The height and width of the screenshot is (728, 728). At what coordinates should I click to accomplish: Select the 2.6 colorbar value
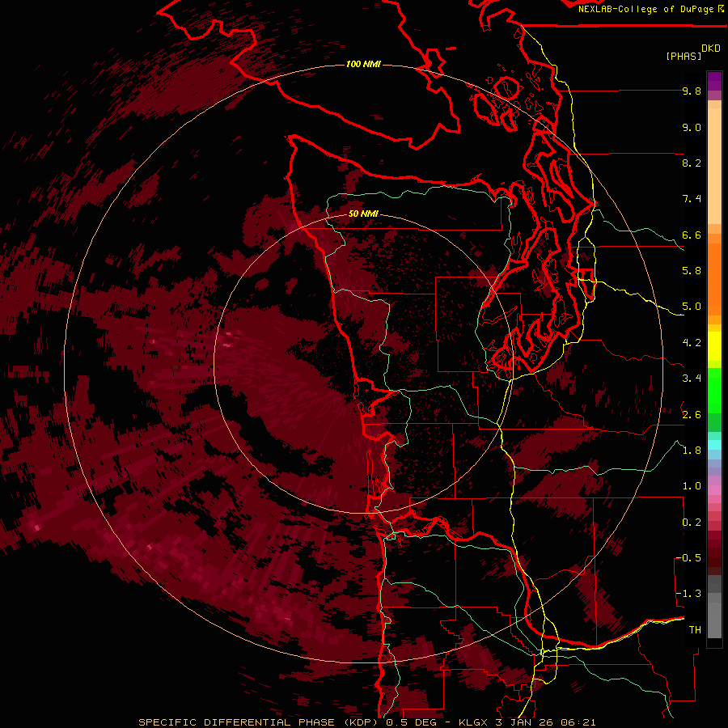[x=692, y=414]
